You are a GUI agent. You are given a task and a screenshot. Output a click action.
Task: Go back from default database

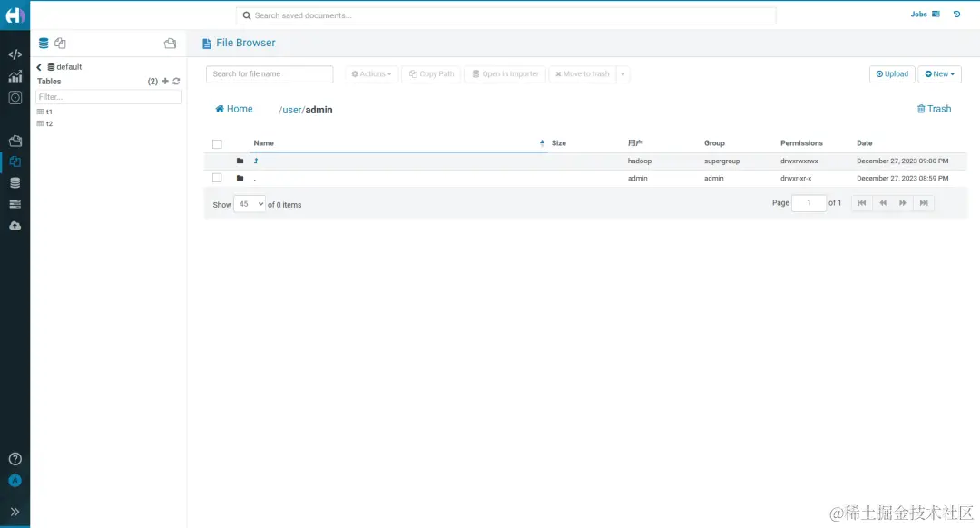pyautogui.click(x=39, y=67)
